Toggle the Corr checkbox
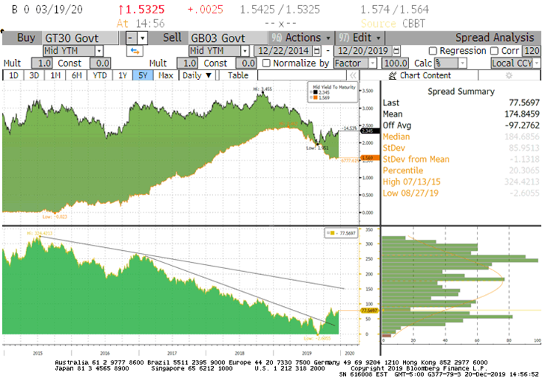 (x=493, y=51)
